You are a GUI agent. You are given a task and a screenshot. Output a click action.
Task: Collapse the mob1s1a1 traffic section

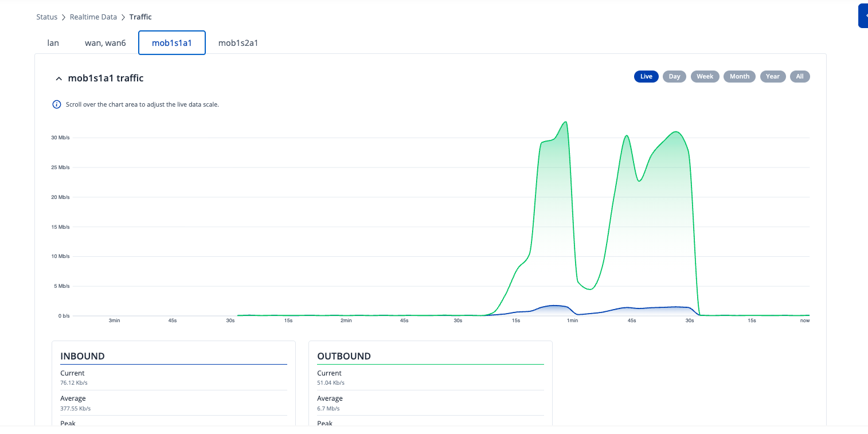click(58, 79)
